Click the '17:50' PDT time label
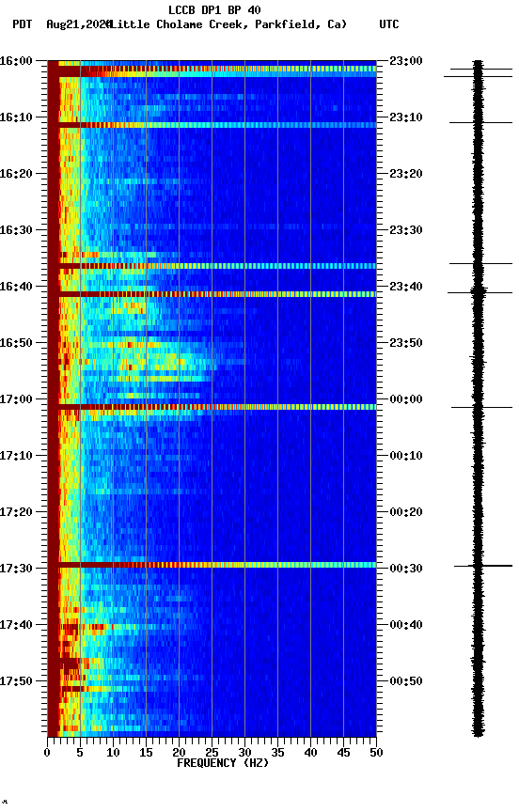519x812 pixels. click(x=16, y=681)
